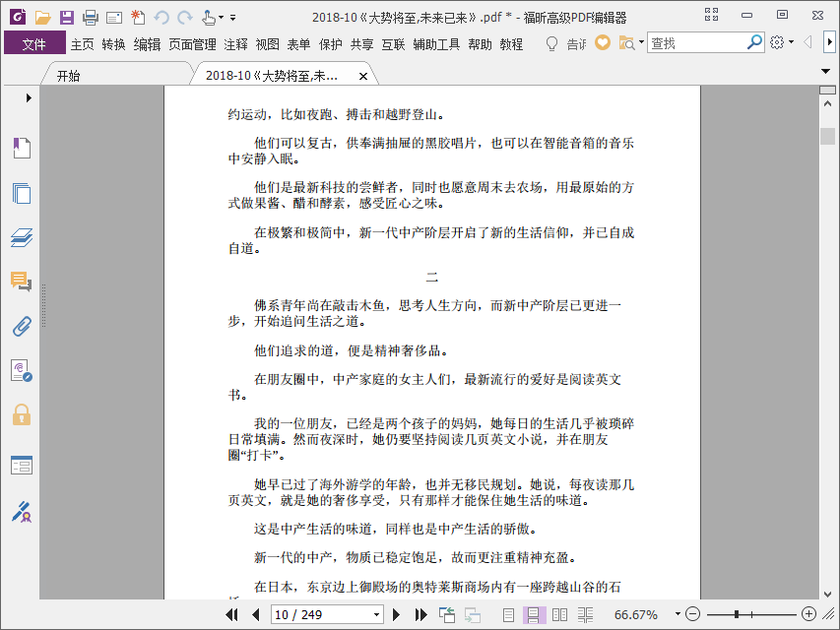Go to the first page
840x630 pixels.
tap(232, 614)
